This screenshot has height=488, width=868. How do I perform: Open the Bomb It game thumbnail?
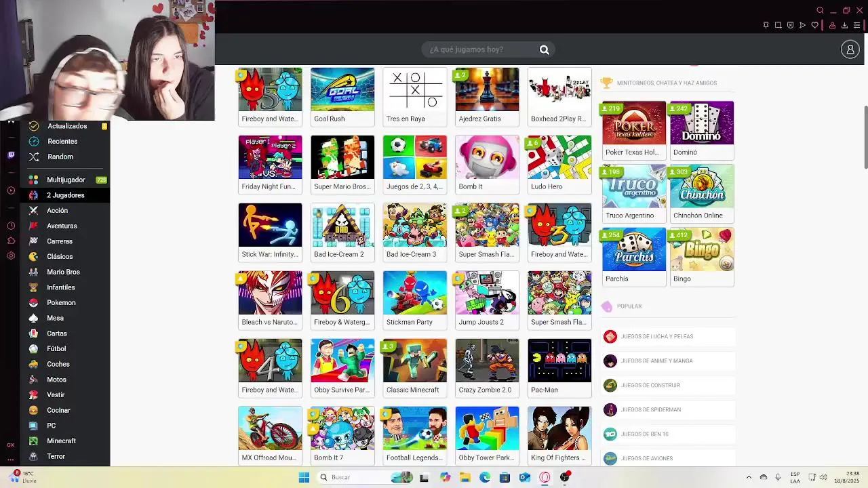487,165
